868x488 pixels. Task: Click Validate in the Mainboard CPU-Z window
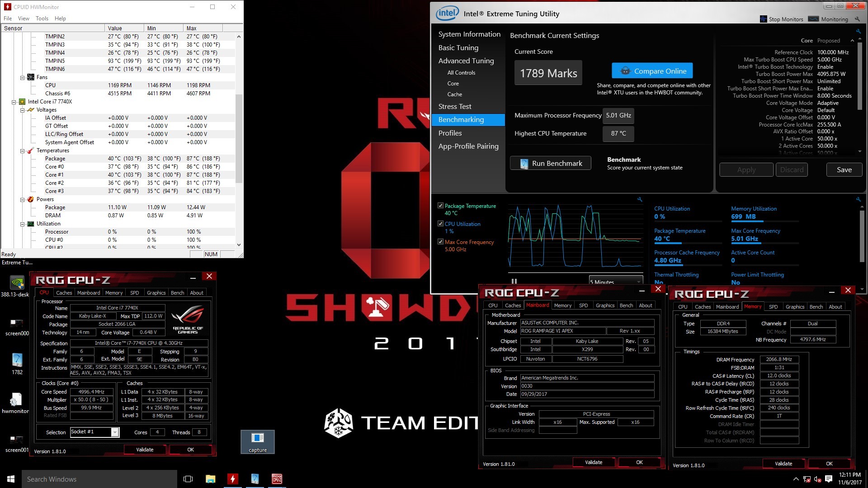(x=594, y=462)
